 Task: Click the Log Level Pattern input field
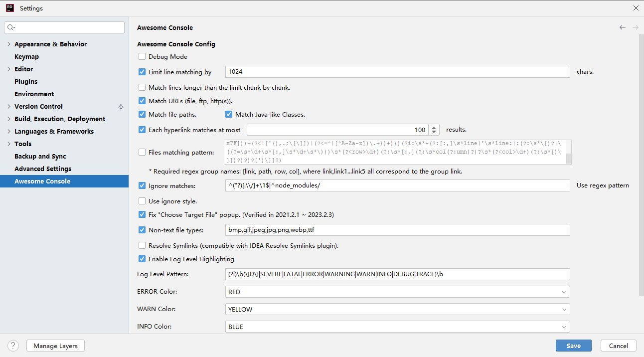tap(397, 274)
